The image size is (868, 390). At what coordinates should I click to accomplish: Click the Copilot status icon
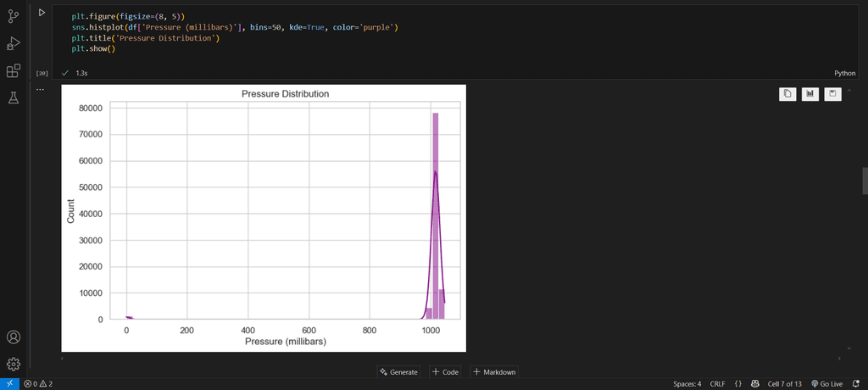[754, 384]
